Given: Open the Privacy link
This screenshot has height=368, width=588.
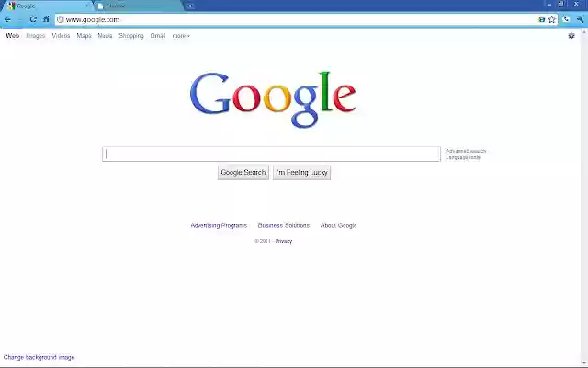Looking at the screenshot, I should point(284,241).
